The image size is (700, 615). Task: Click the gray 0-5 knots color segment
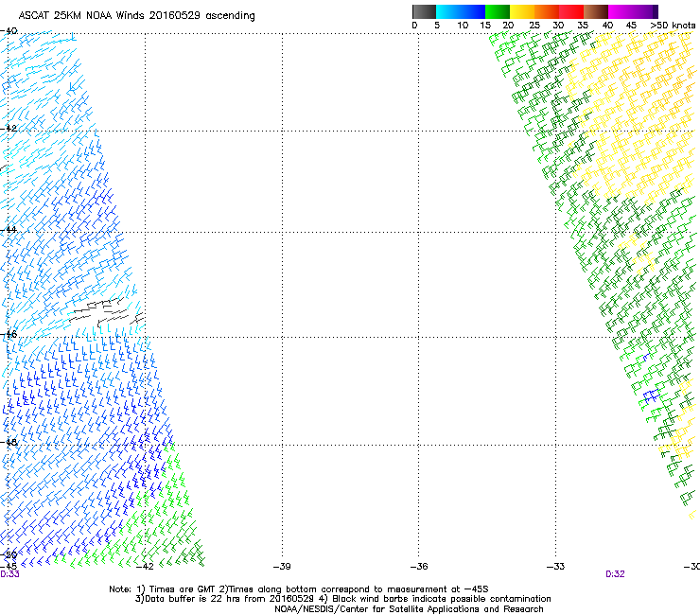click(x=424, y=11)
